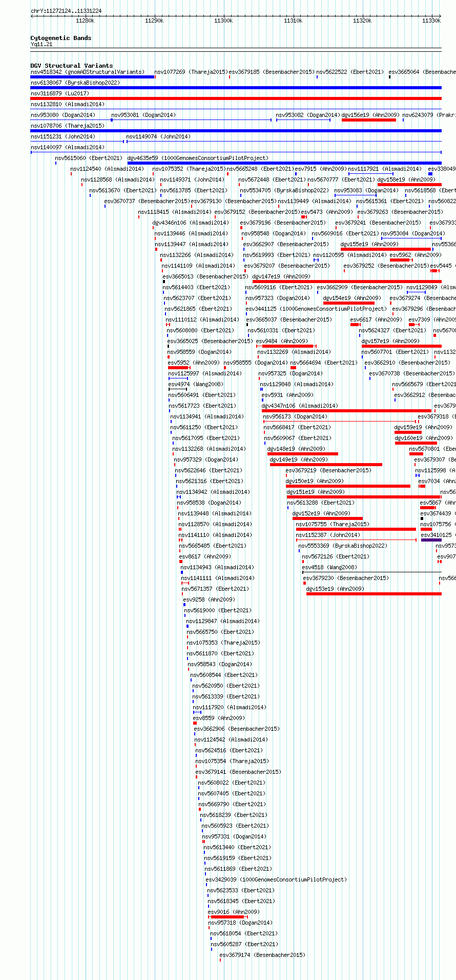This screenshot has width=456, height=980.
Task: Click esv3679185 (Besenbacher2015) label
Action: (x=272, y=72)
